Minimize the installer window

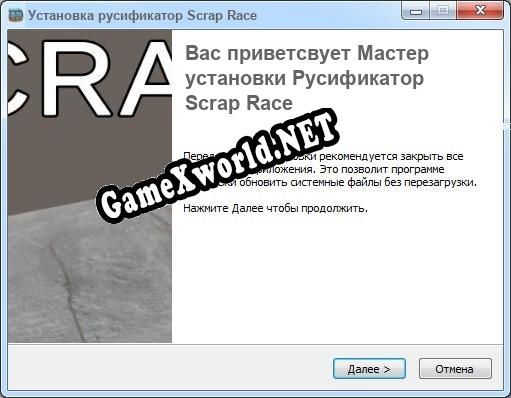click(x=415, y=12)
